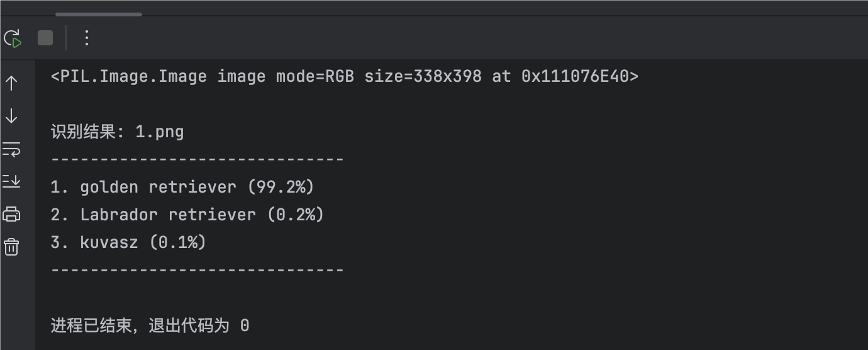Image resolution: width=868 pixels, height=350 pixels.
Task: Select the kuvasz (0.1%) result line
Action: click(128, 242)
